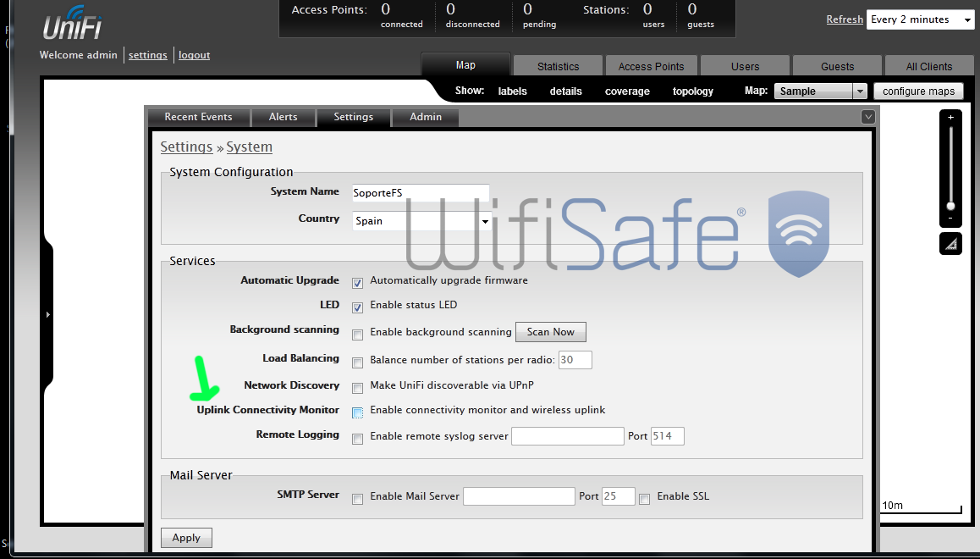Screen dimensions: 980x559
Task: Click the System Name text field
Action: point(421,192)
